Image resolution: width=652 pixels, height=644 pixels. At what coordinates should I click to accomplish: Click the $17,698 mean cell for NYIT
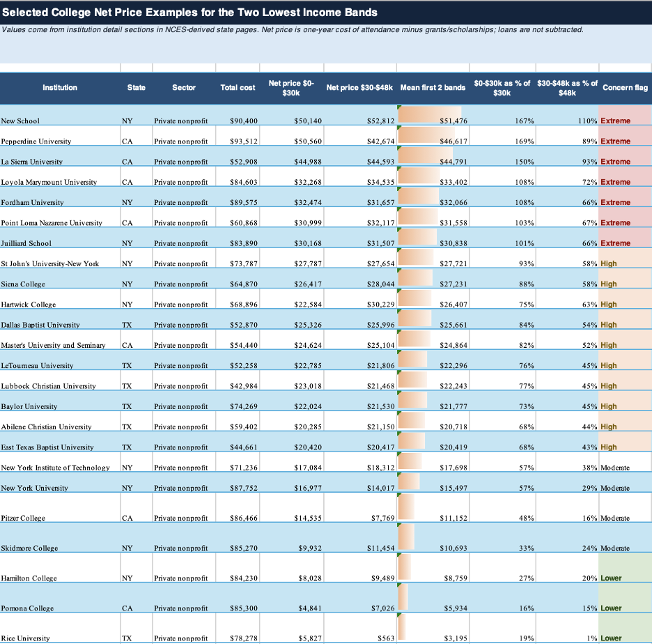(x=433, y=462)
